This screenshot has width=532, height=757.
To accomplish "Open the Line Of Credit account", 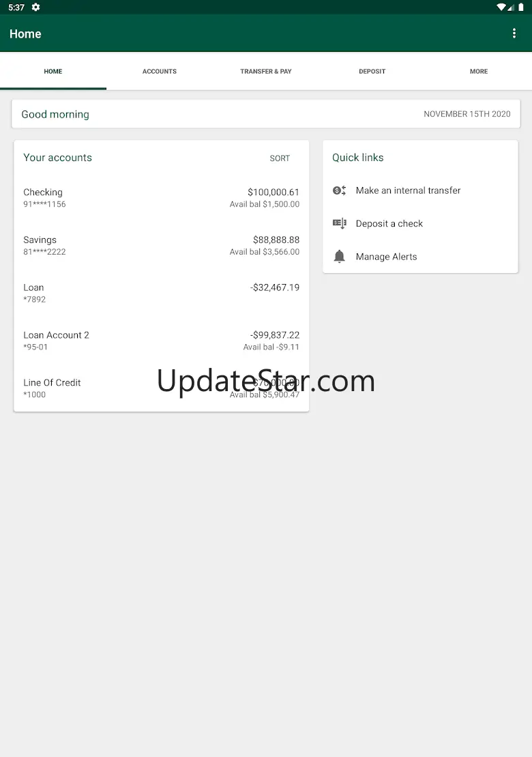I will point(161,388).
